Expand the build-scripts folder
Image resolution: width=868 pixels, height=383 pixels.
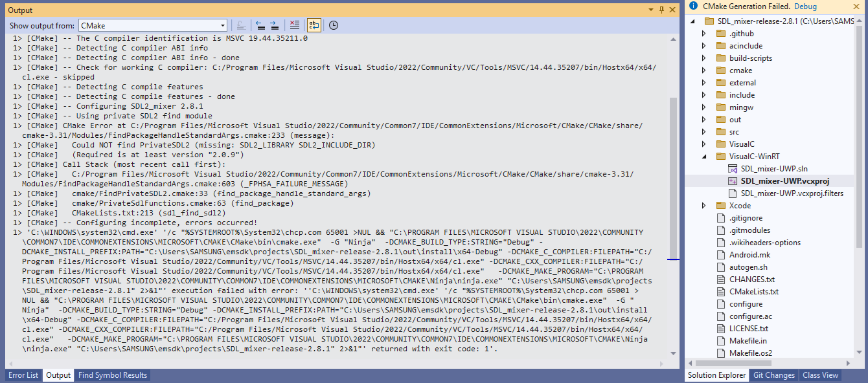pyautogui.click(x=704, y=58)
